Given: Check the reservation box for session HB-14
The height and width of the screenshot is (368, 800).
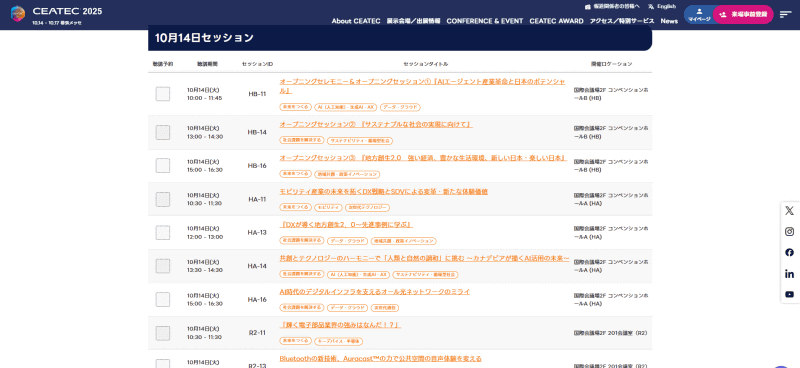Looking at the screenshot, I should point(163,132).
